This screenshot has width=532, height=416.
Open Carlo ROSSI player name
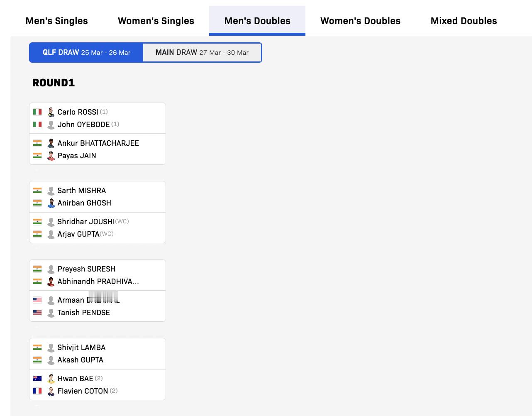coord(78,112)
